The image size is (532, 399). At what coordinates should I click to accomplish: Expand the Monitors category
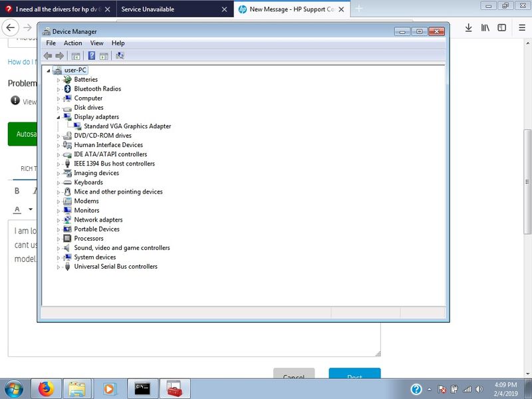tap(59, 211)
